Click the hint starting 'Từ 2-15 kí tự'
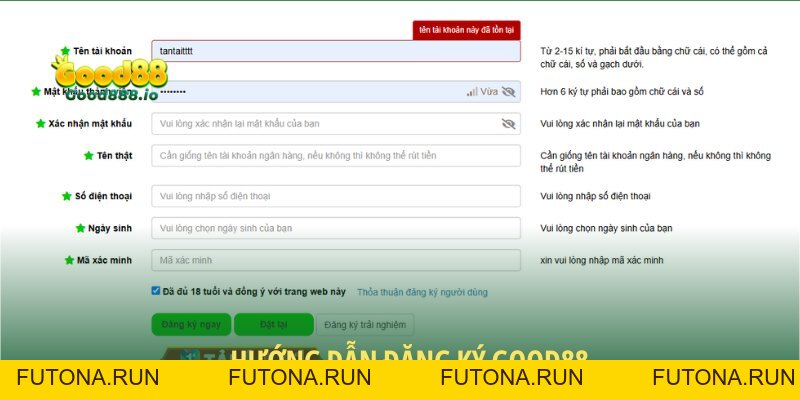Viewport: 800px width, 400px height. (654, 58)
